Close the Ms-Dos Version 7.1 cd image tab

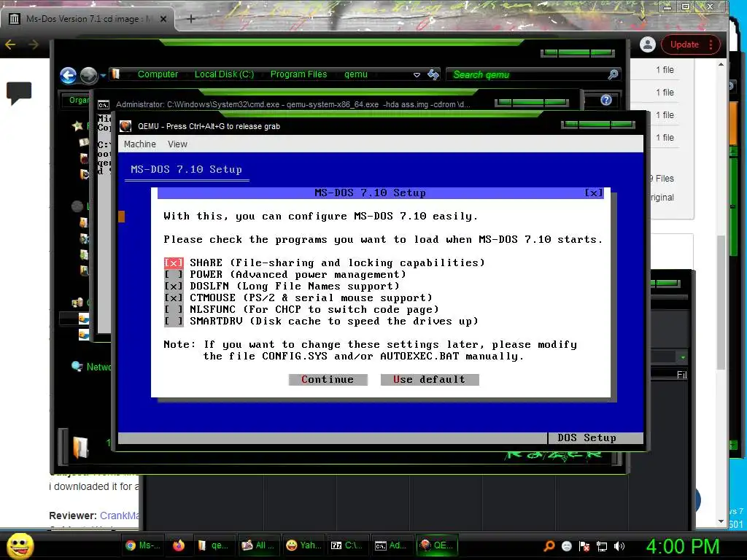(163, 19)
